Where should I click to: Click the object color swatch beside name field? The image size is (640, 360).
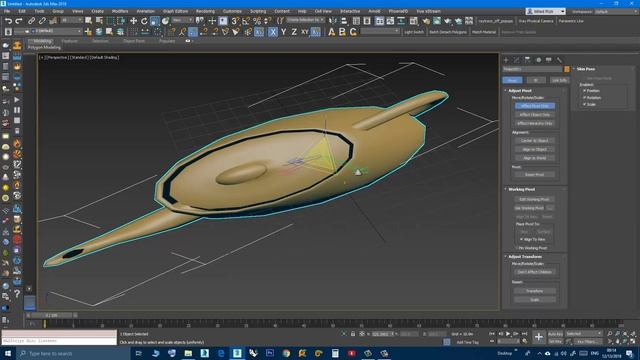(567, 69)
